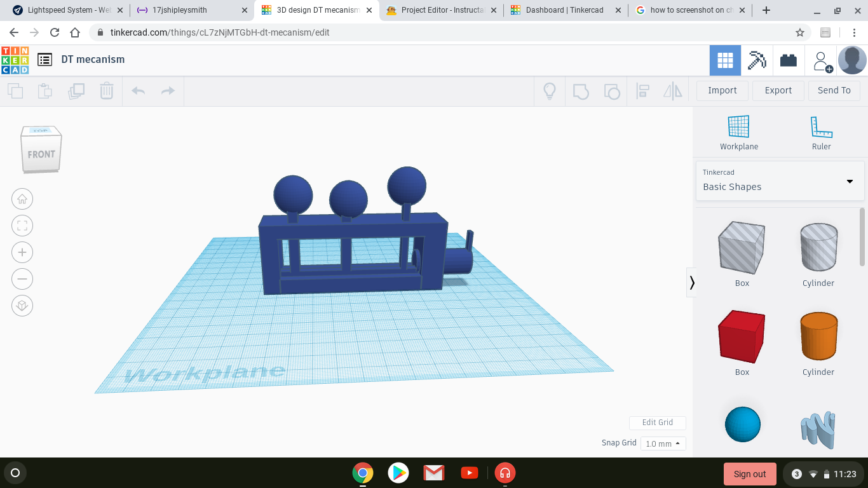Open the ChromeOS launcher circle
The image size is (868, 488).
point(15,473)
